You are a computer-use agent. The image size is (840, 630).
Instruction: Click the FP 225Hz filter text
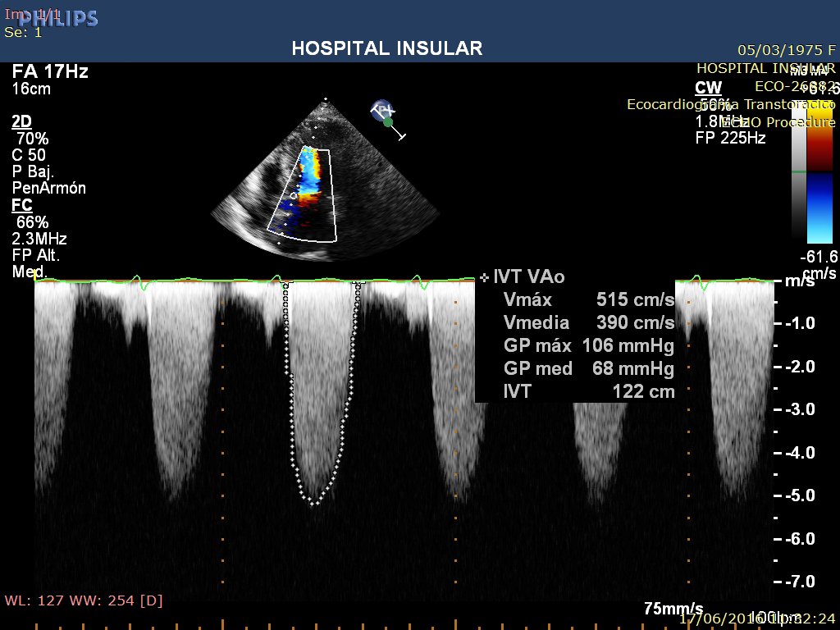[x=730, y=138]
